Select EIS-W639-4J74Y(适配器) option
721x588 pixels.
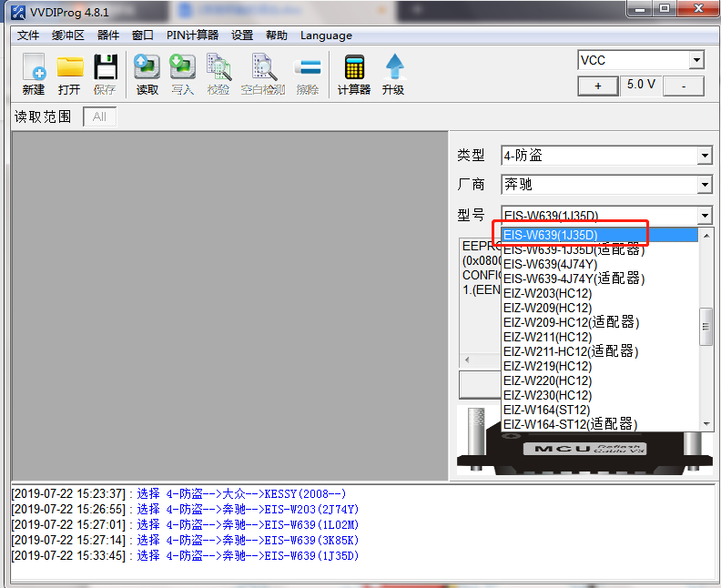600,279
